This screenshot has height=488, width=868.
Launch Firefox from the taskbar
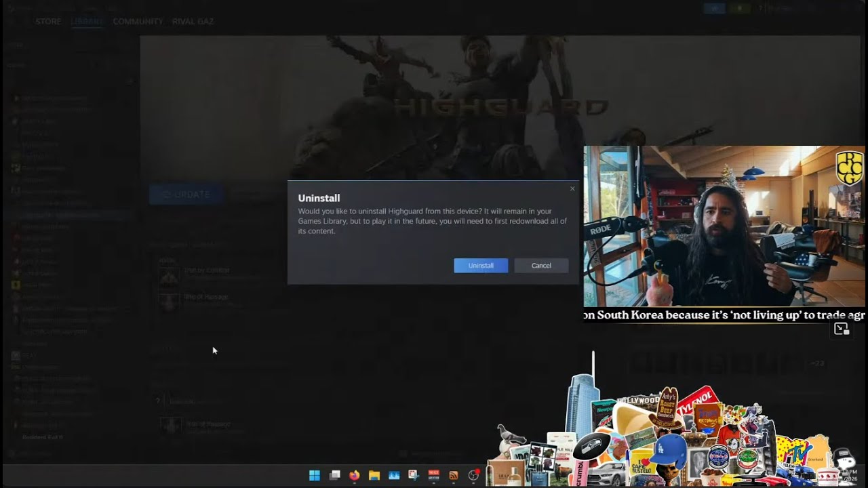pyautogui.click(x=354, y=476)
